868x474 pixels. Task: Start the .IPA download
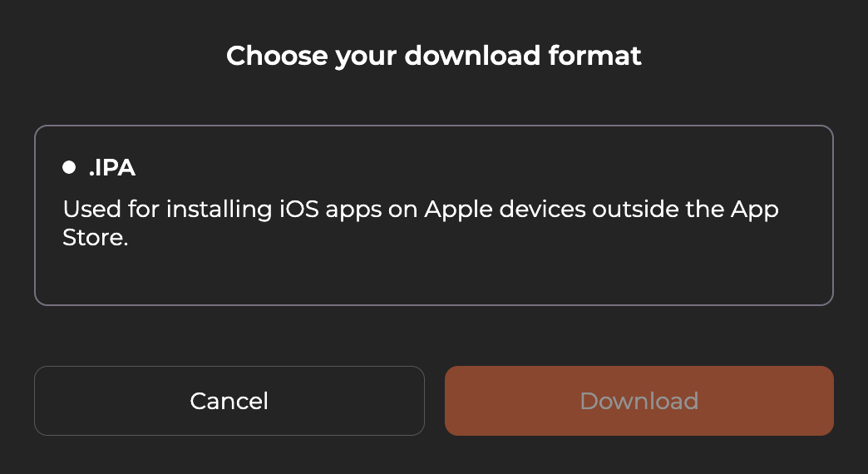point(639,401)
